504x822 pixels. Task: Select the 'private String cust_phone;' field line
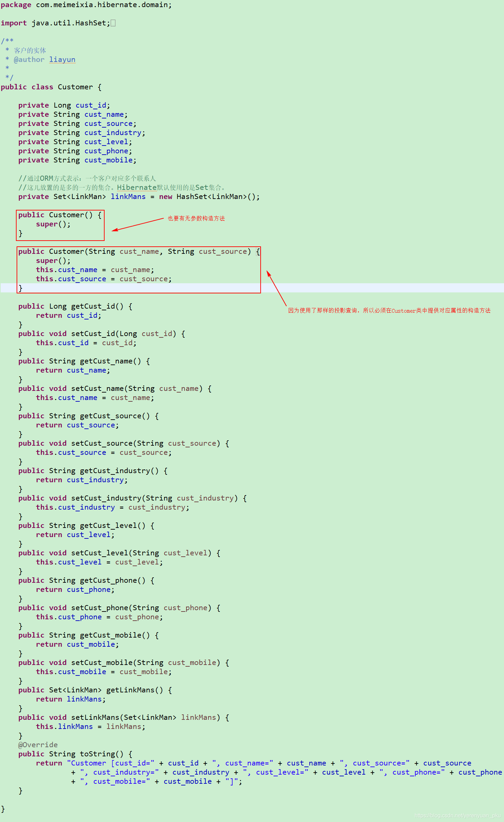coord(75,151)
